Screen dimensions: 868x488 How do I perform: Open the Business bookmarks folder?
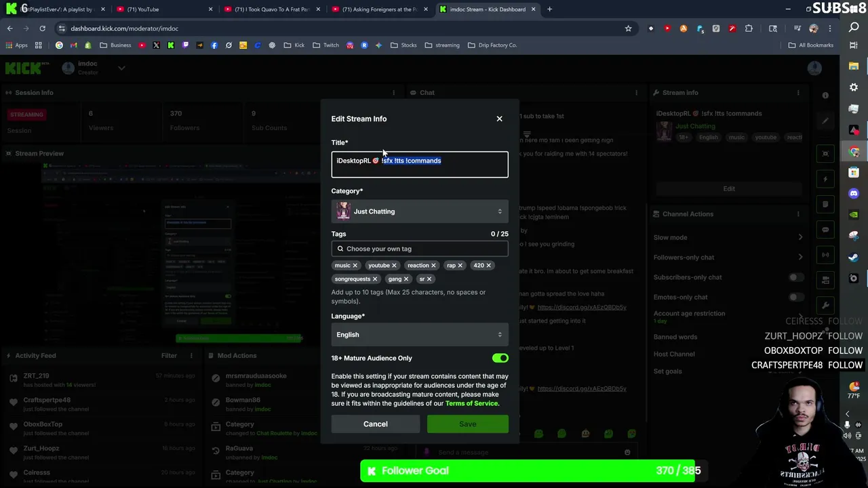tap(115, 45)
